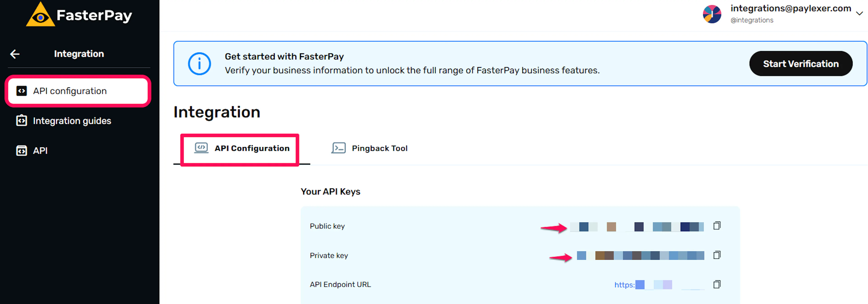Click the Verify your business information text
This screenshot has height=304, width=868.
[x=412, y=70]
